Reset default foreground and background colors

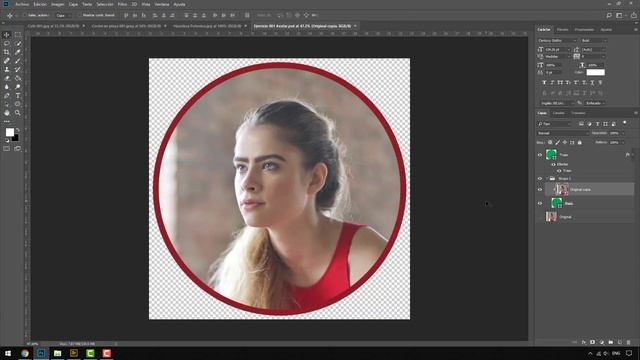[x=7, y=140]
